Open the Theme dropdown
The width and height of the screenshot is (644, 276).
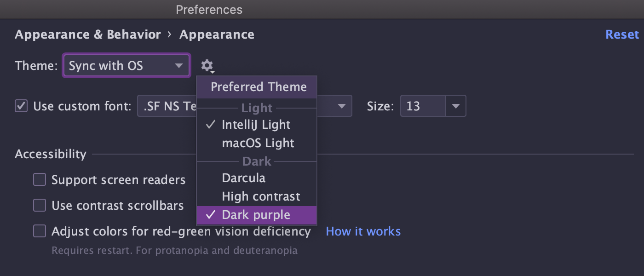click(x=126, y=66)
